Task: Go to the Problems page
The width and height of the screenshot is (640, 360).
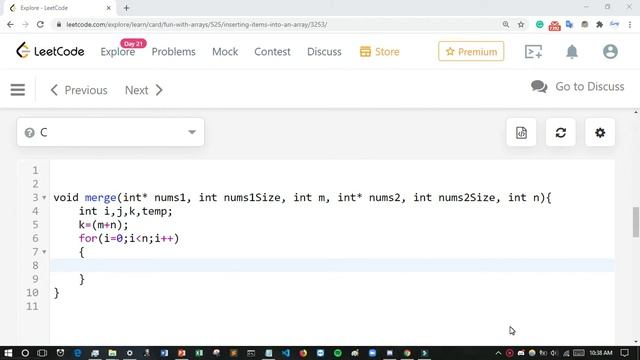Action: click(173, 52)
